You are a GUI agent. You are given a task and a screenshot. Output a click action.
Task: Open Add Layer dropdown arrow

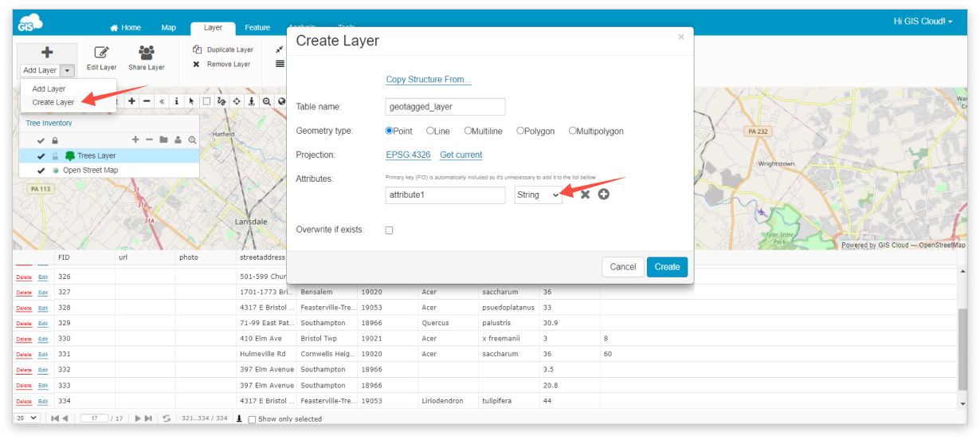coord(67,70)
